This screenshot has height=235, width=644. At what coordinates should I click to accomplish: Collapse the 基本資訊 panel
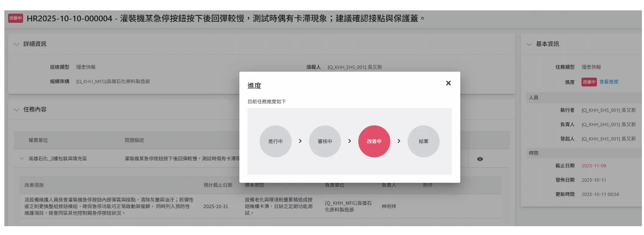coord(529,44)
